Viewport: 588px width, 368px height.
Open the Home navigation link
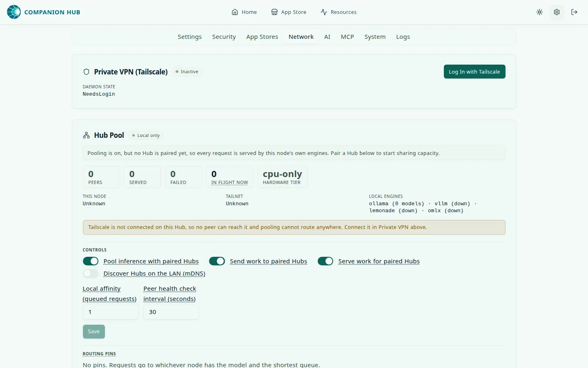(x=244, y=12)
